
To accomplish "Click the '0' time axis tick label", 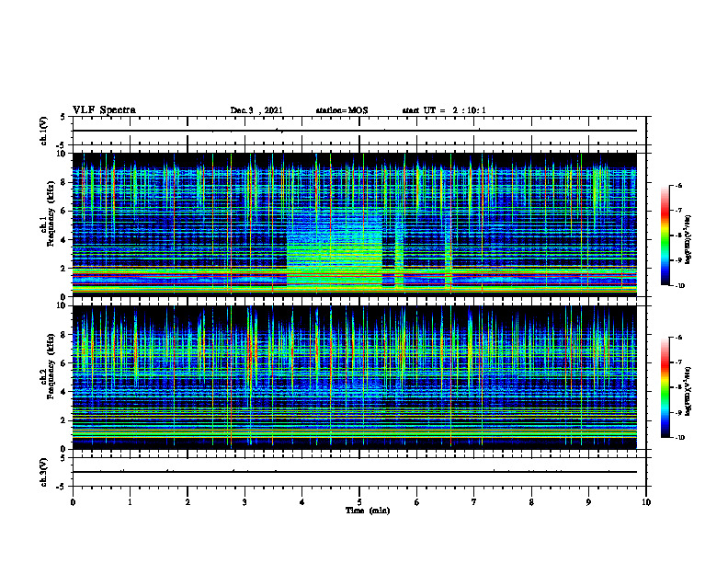I will coord(73,502).
